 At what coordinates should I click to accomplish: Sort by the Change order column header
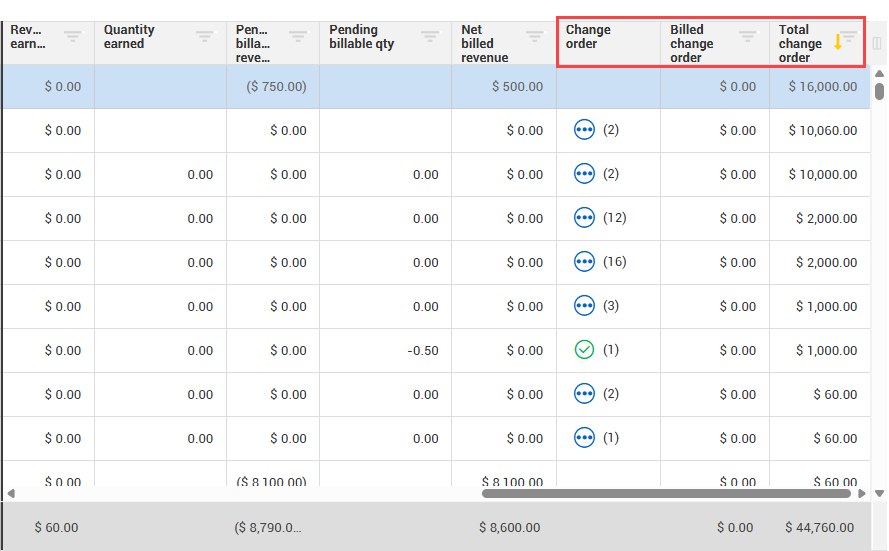point(588,37)
